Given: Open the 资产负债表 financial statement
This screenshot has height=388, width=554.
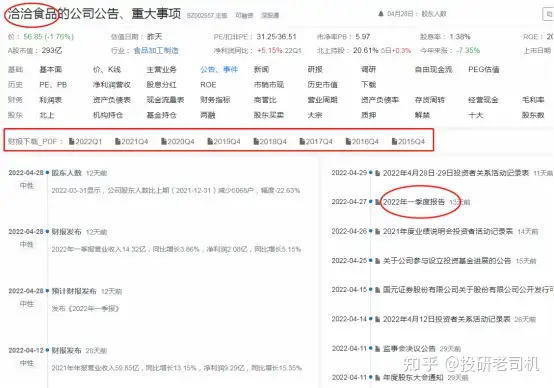Looking at the screenshot, I should click(112, 100).
